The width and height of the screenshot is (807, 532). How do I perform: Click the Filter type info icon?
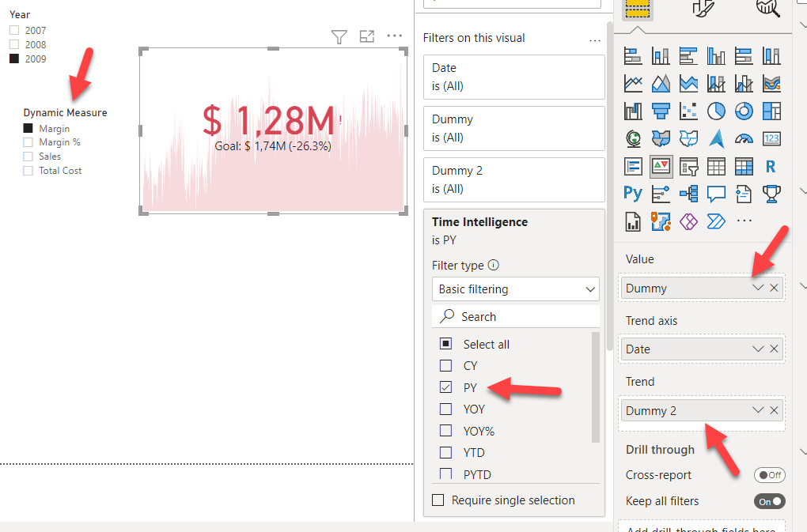click(493, 266)
